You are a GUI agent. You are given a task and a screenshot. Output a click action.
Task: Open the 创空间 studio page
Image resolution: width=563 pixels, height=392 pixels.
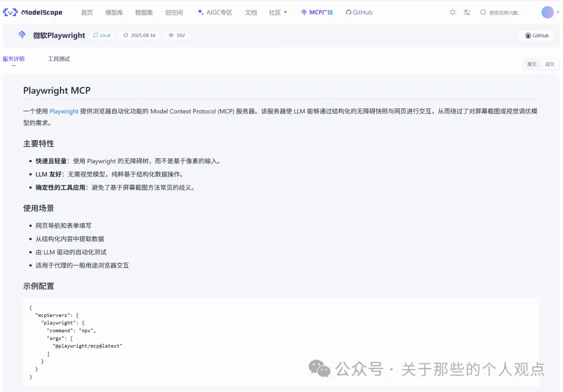pos(174,13)
